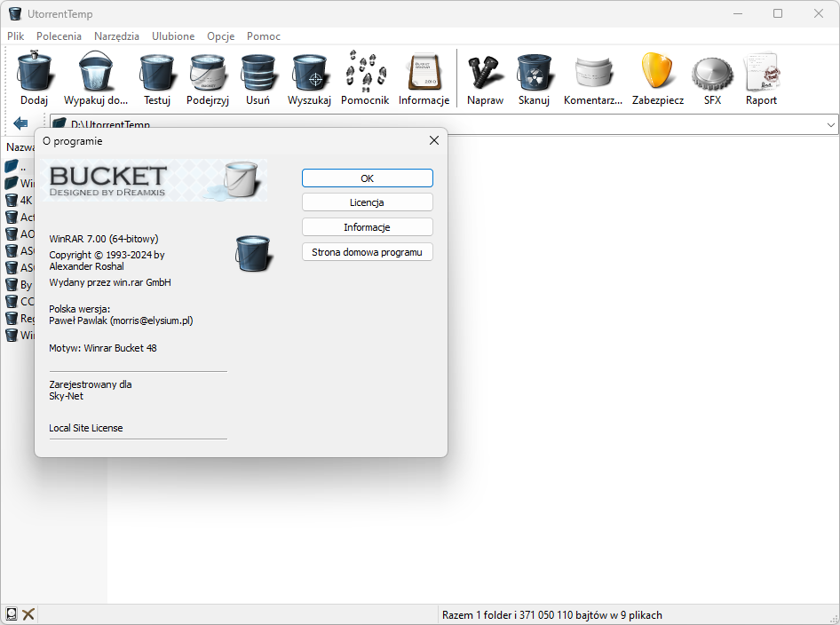
Task: Click the SFX bottle cap icon
Action: point(712,74)
